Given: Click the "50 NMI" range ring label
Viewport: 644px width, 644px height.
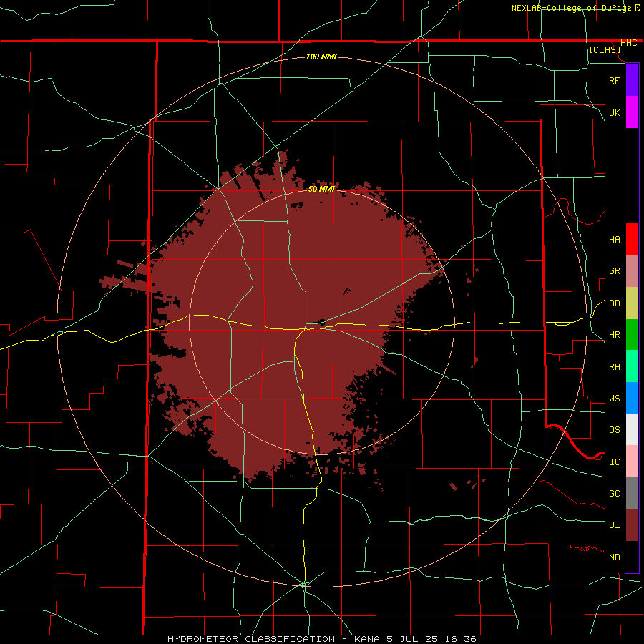Looking at the screenshot, I should coord(321,189).
